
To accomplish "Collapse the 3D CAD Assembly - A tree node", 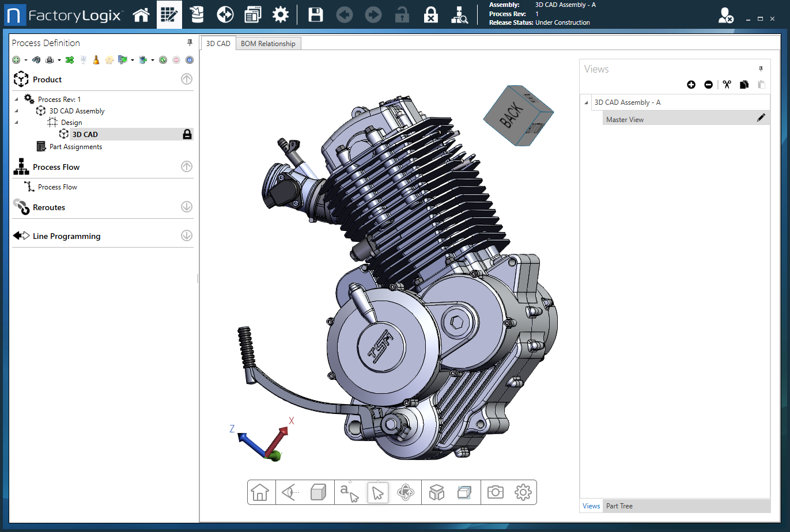I will click(x=587, y=102).
